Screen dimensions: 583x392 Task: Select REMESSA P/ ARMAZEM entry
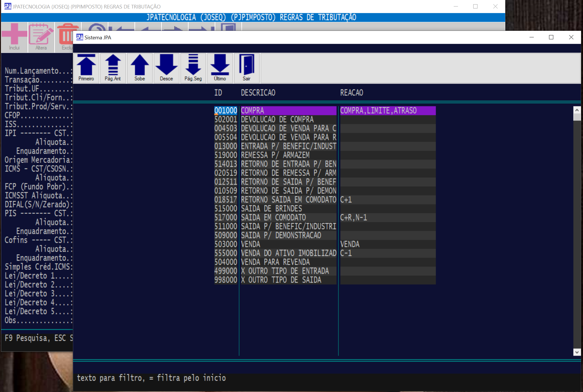275,155
